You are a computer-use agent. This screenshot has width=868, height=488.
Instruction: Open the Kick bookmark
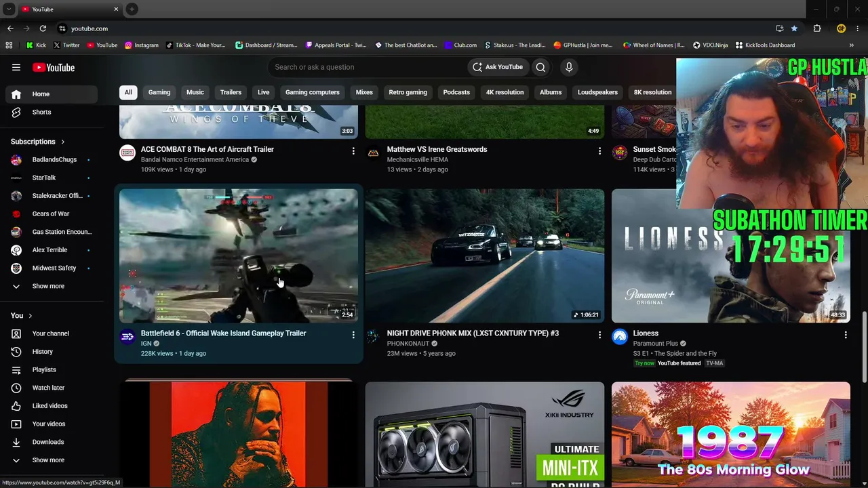pyautogui.click(x=36, y=45)
